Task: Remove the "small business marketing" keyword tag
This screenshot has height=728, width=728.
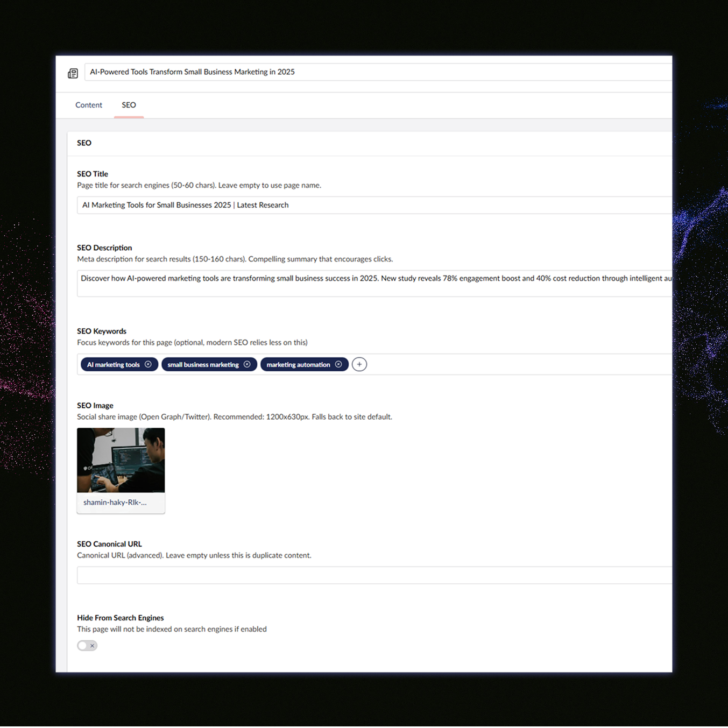Action: [x=248, y=364]
